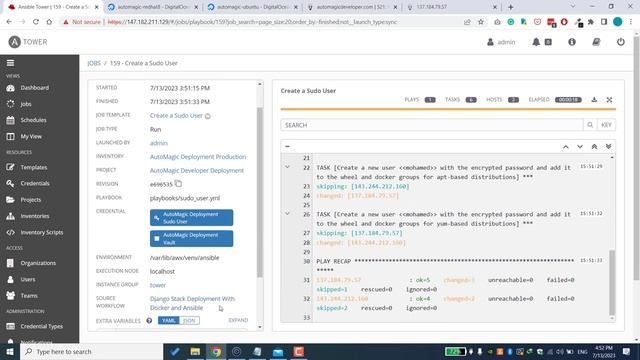Click the search magnifier button

coord(590,125)
